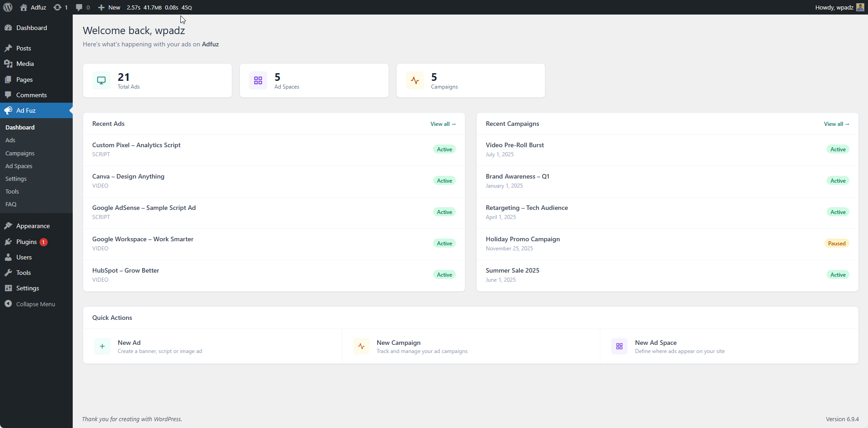Image resolution: width=868 pixels, height=428 pixels.
Task: Select Campaigns under the Ad Fuz menu
Action: click(x=20, y=153)
